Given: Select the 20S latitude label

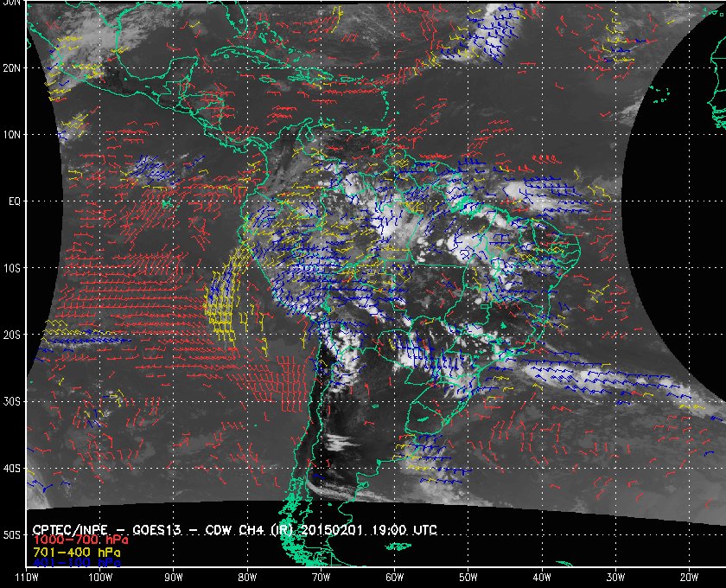Looking at the screenshot, I should (x=12, y=335).
